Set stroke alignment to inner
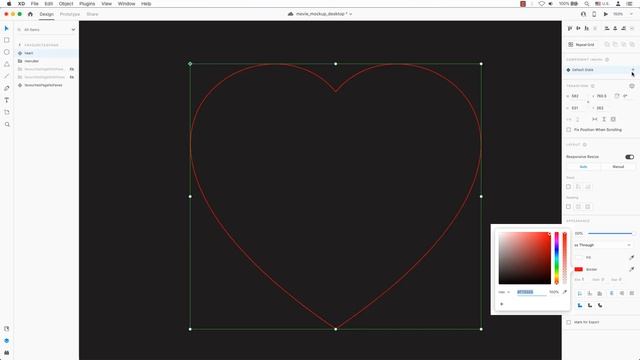The height and width of the screenshot is (360, 640). [x=580, y=293]
